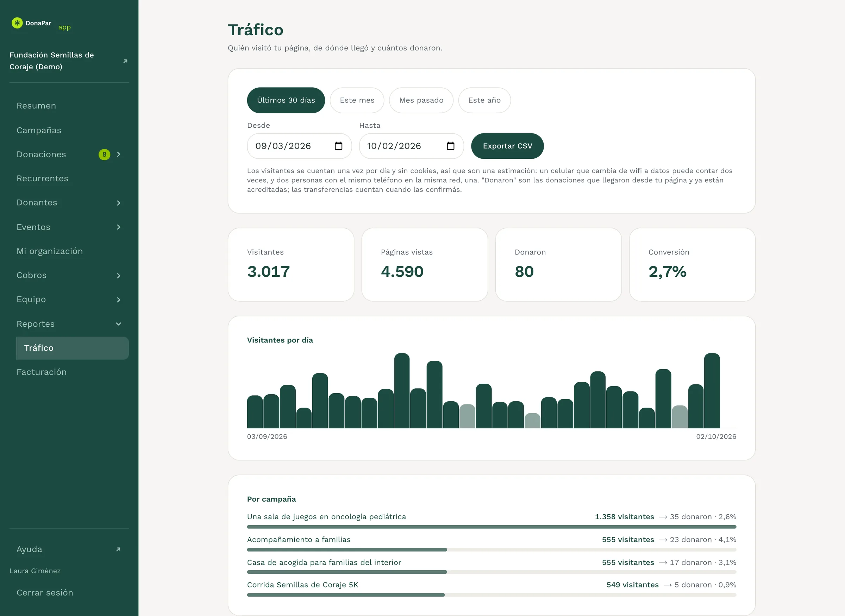Image resolution: width=845 pixels, height=616 pixels.
Task: Select the Este mes range
Action: click(357, 100)
